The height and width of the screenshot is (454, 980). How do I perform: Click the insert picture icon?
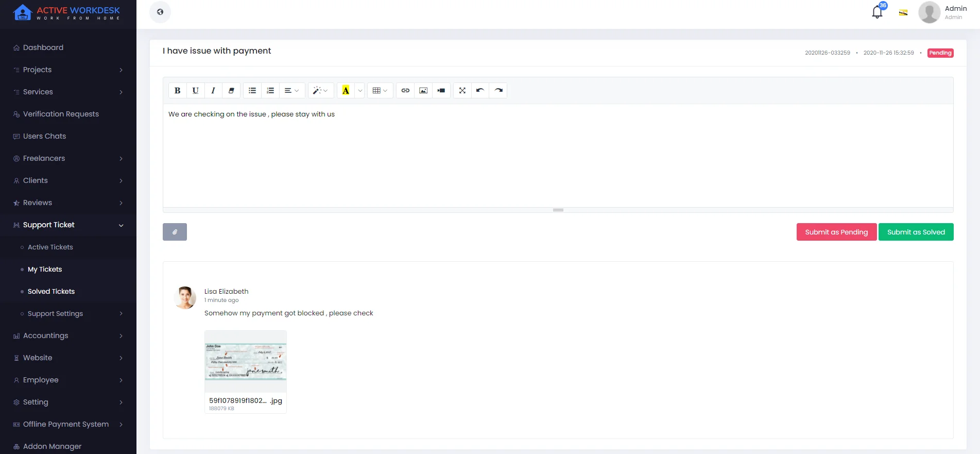point(423,91)
